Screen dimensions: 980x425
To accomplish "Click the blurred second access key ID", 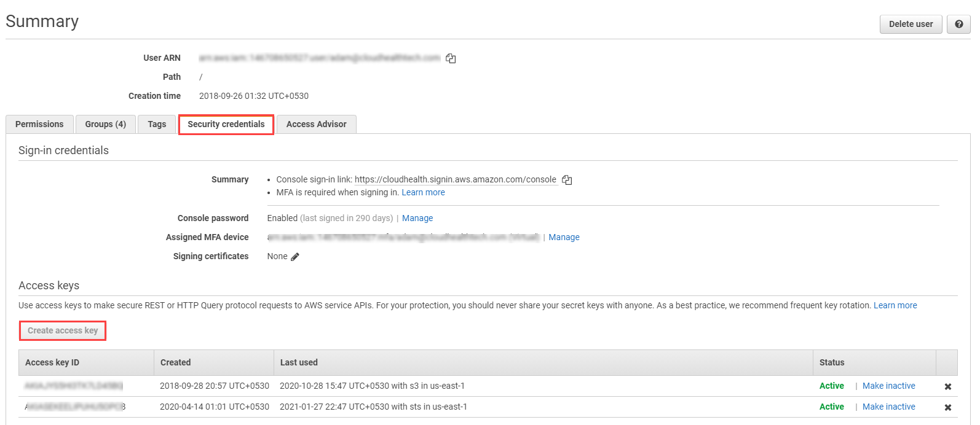I will click(75, 407).
